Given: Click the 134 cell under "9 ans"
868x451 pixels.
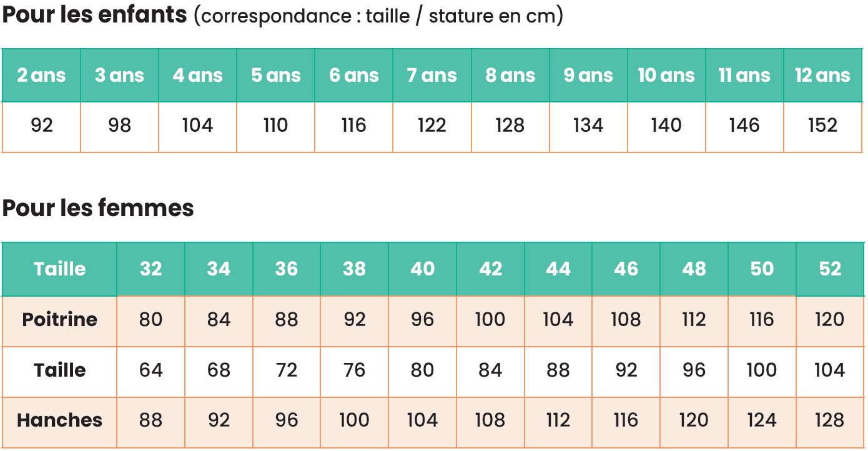Looking at the screenshot, I should point(588,126).
